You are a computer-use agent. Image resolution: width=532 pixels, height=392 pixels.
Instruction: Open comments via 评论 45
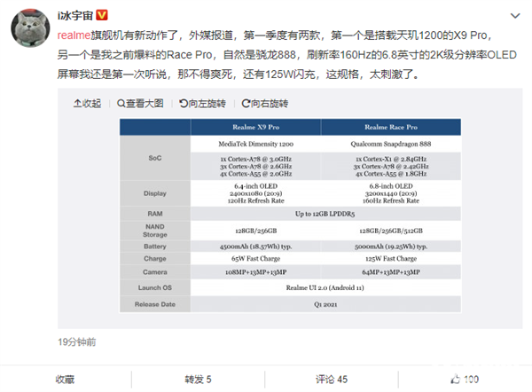[332, 379]
